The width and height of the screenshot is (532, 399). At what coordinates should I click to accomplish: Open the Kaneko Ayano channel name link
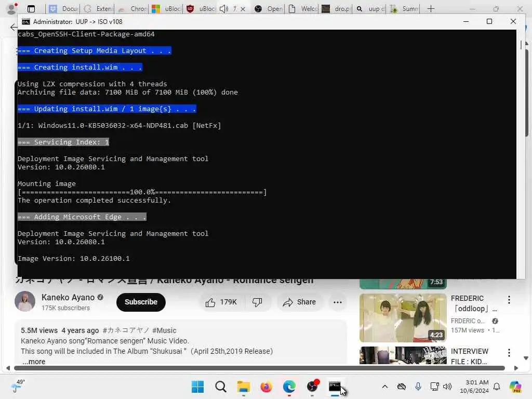68,297
